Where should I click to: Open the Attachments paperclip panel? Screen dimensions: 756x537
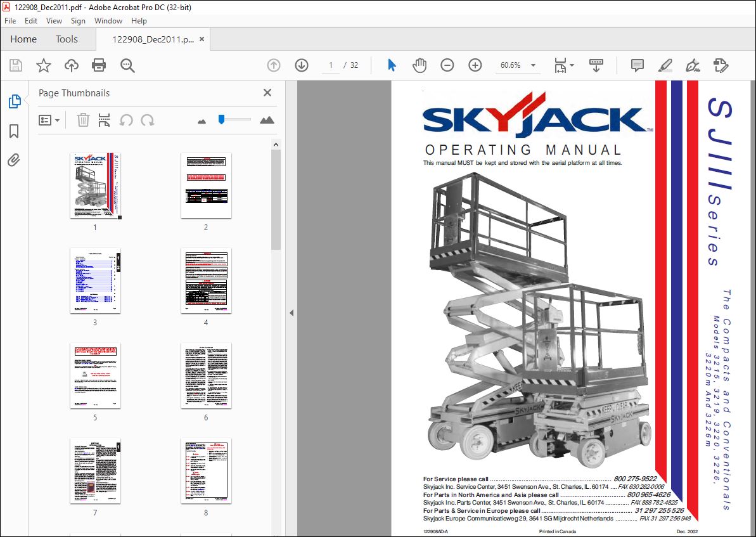tap(14, 160)
